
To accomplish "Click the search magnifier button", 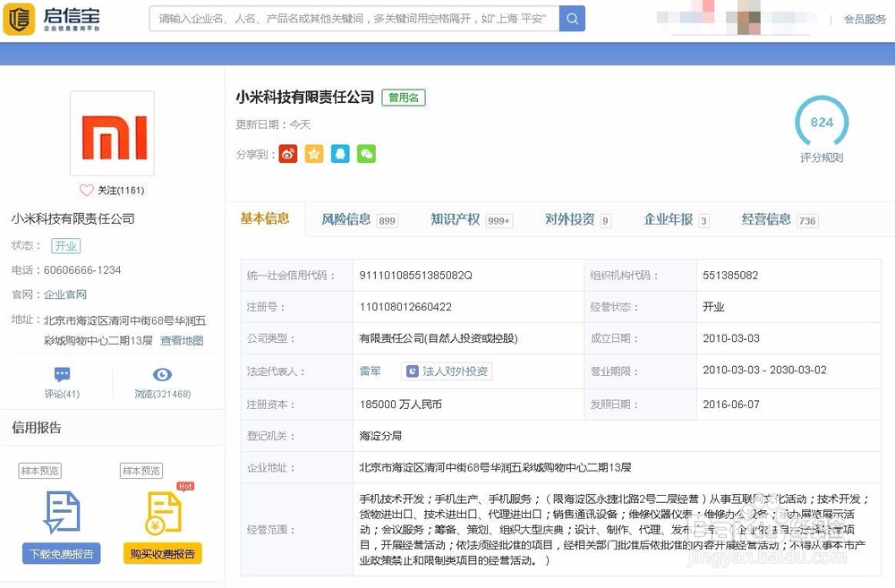I will [x=572, y=19].
